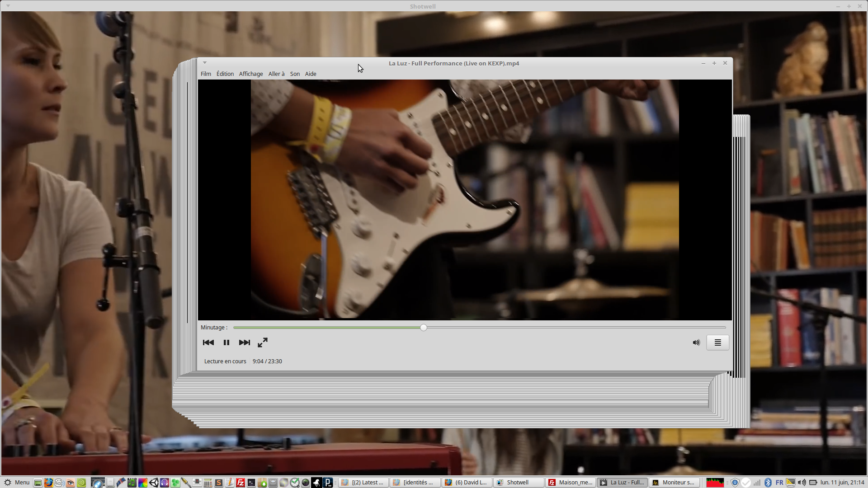Switch video player to fullscreen mode
Viewport: 868px width, 488px height.
tap(263, 343)
